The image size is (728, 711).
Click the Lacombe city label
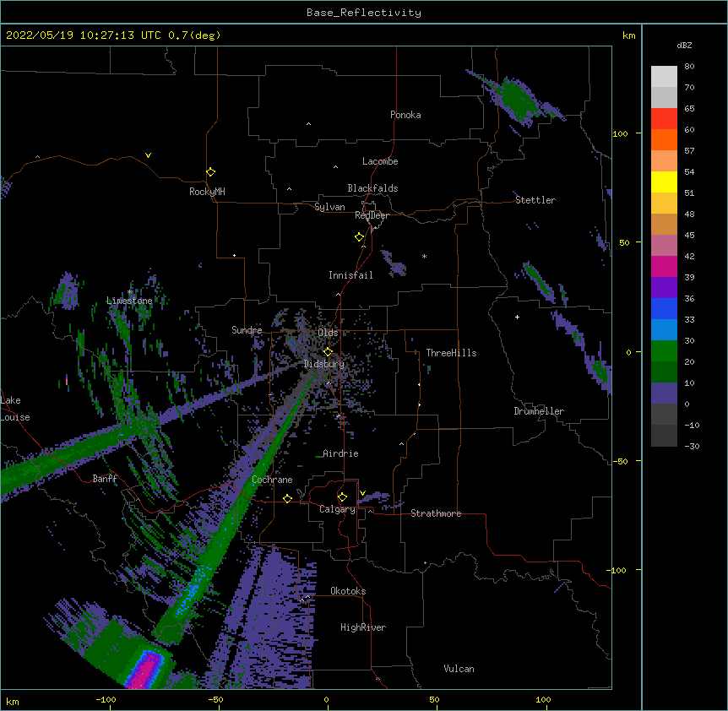[x=380, y=161]
